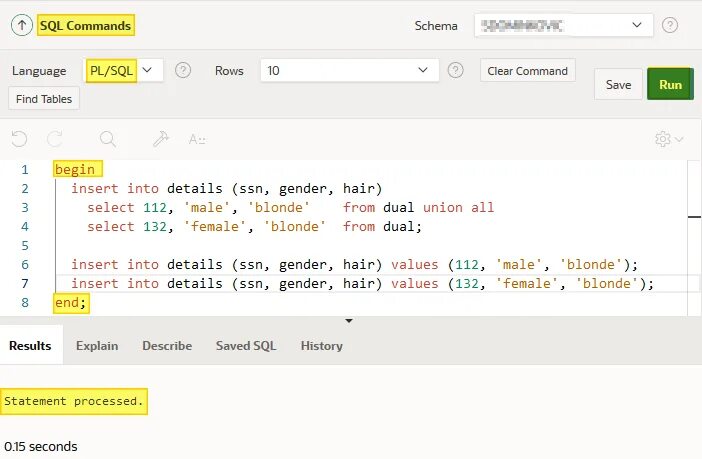This screenshot has width=702, height=459.
Task: Switch to the Describe tab
Action: tap(167, 346)
